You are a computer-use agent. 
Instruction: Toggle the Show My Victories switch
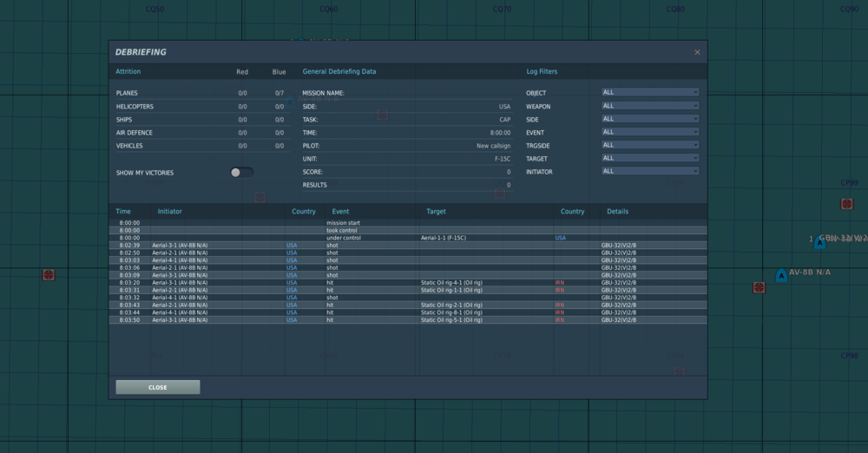tap(242, 173)
